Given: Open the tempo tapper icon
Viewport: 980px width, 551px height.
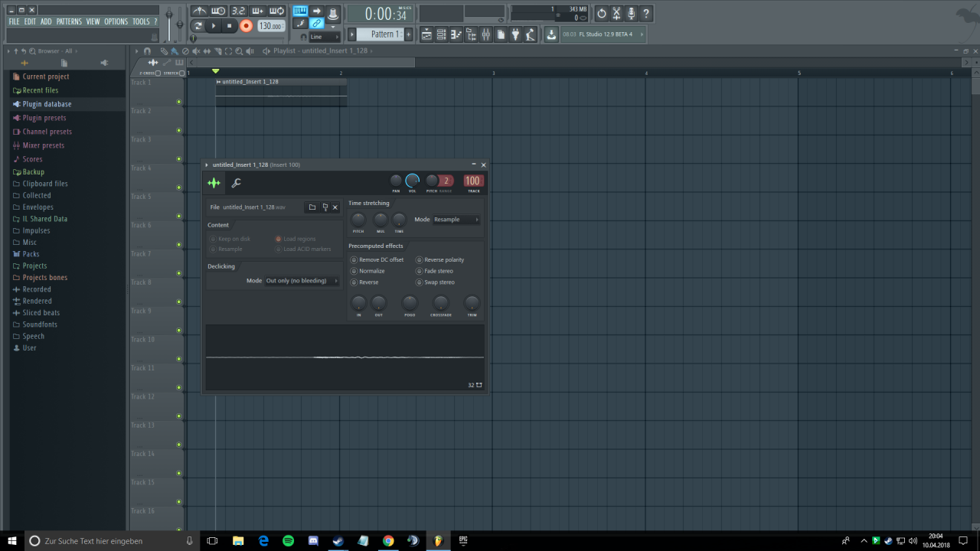Looking at the screenshot, I should click(530, 34).
